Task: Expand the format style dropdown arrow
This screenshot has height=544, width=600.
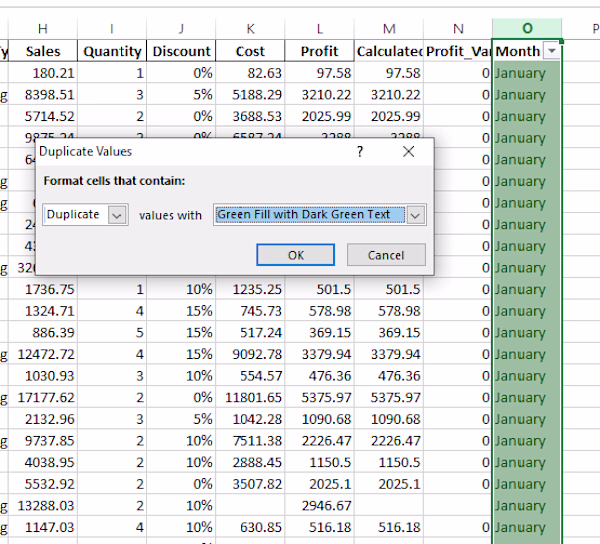Action: click(415, 215)
